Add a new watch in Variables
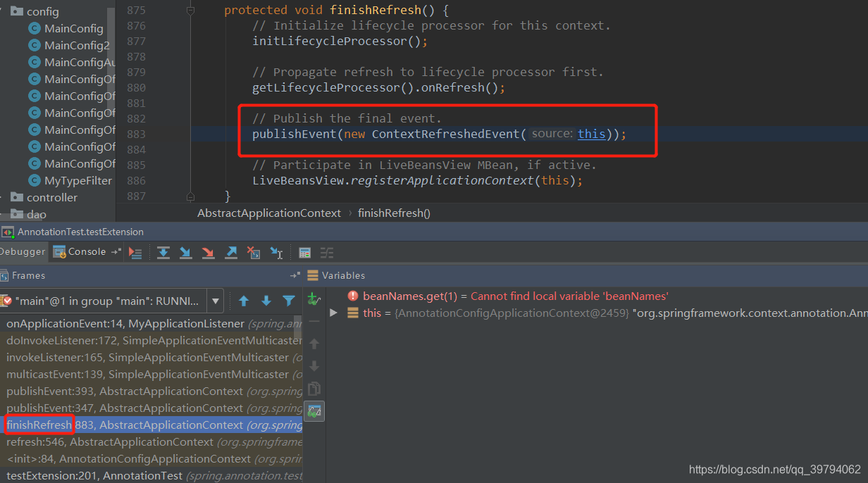This screenshot has width=868, height=483. [314, 299]
